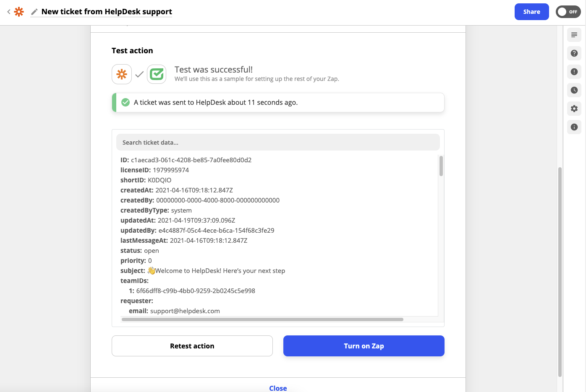This screenshot has width=586, height=392.
Task: Select the teamIDs label
Action: [134, 281]
